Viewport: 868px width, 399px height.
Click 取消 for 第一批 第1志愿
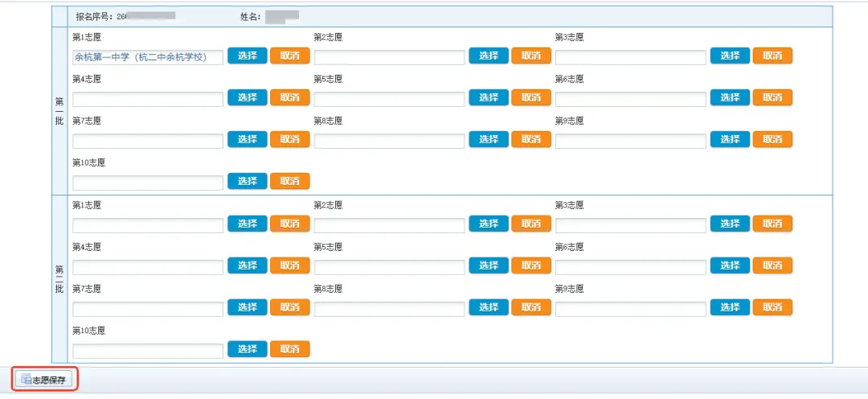[x=289, y=56]
